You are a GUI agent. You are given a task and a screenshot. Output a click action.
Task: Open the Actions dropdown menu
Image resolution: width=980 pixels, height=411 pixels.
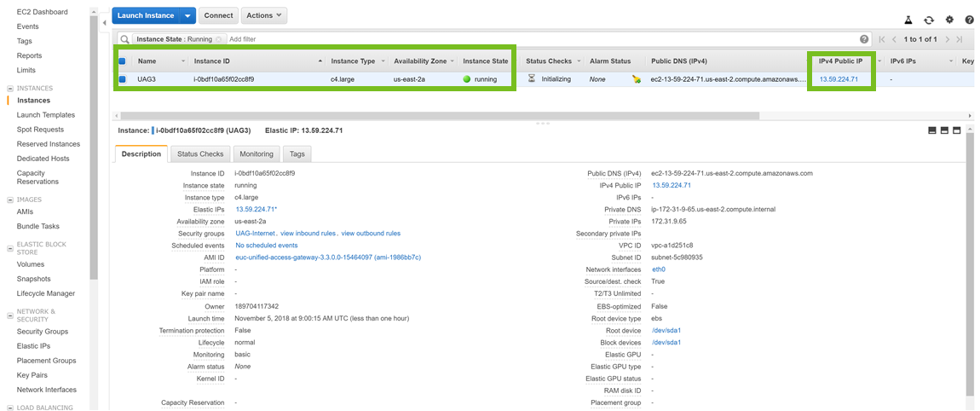264,15
